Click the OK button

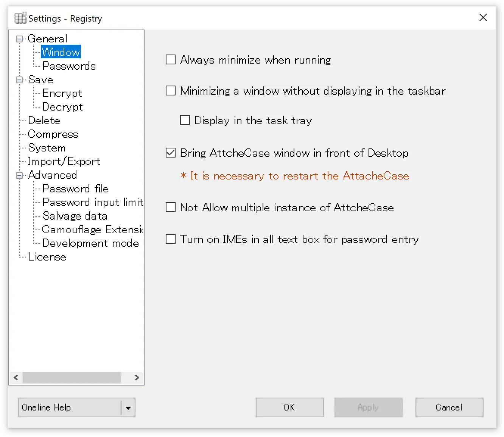[x=289, y=407]
